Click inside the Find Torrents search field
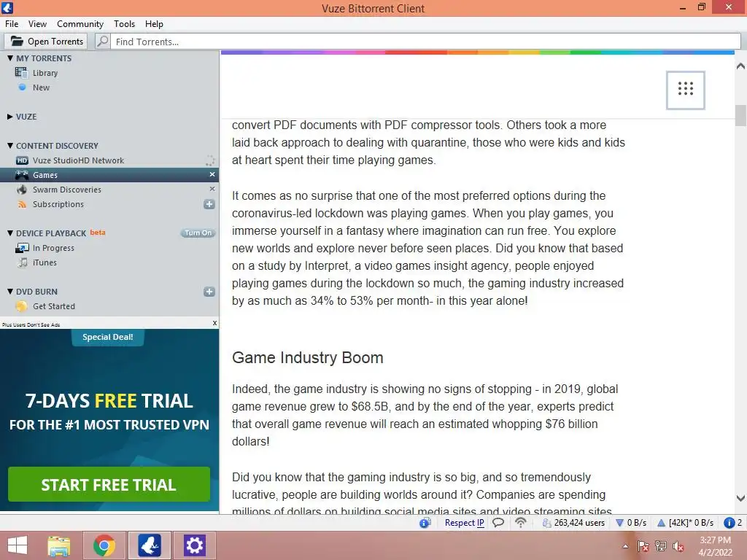The height and width of the screenshot is (560, 747). click(425, 42)
